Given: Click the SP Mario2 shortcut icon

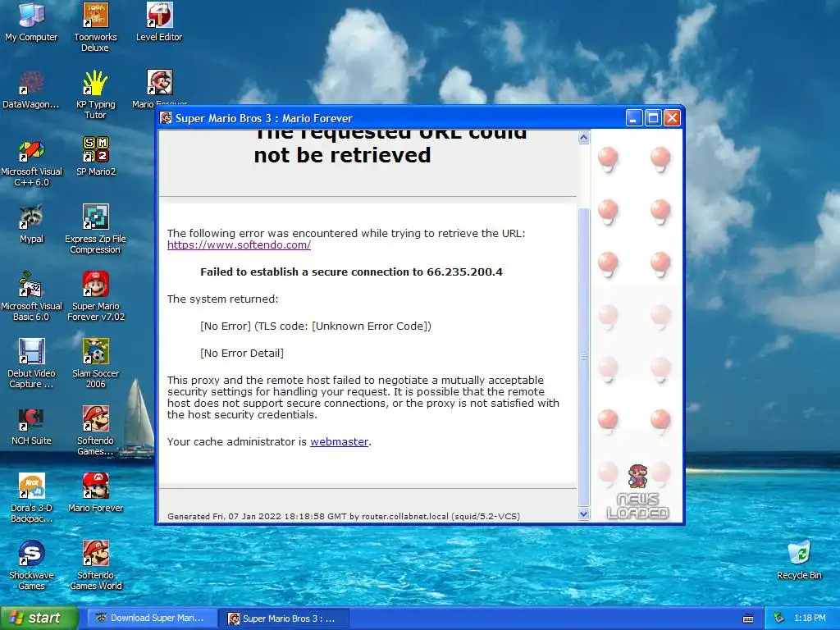Looking at the screenshot, I should 95,150.
